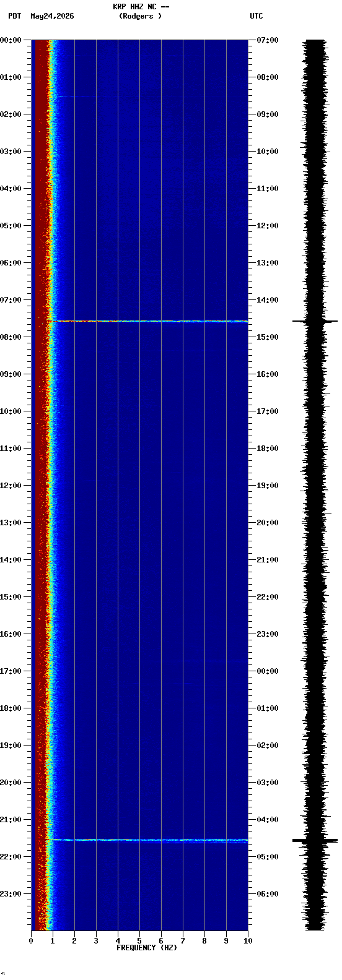Click the frequency axis tick label '5'
Image resolution: width=342 pixels, height=980 pixels.
pos(139,941)
